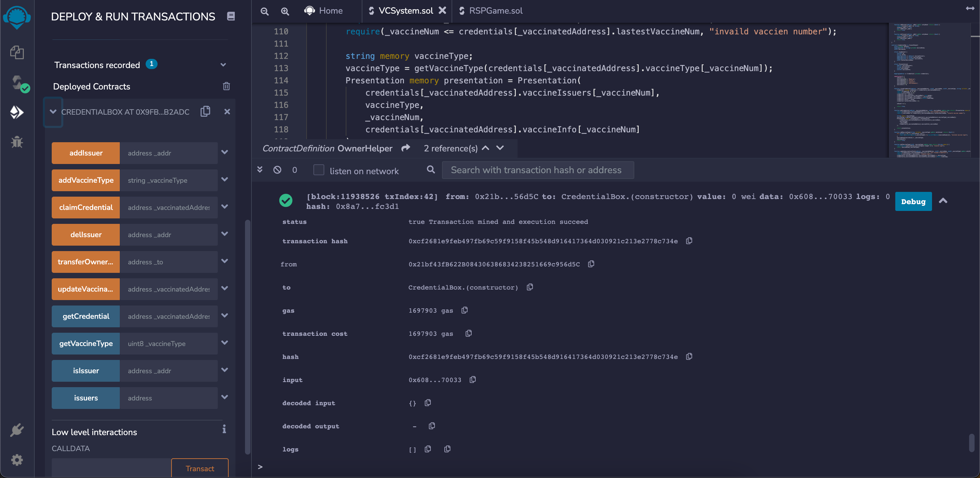Image resolution: width=980 pixels, height=478 pixels.
Task: Enable the listen on network checkbox
Action: tap(318, 170)
